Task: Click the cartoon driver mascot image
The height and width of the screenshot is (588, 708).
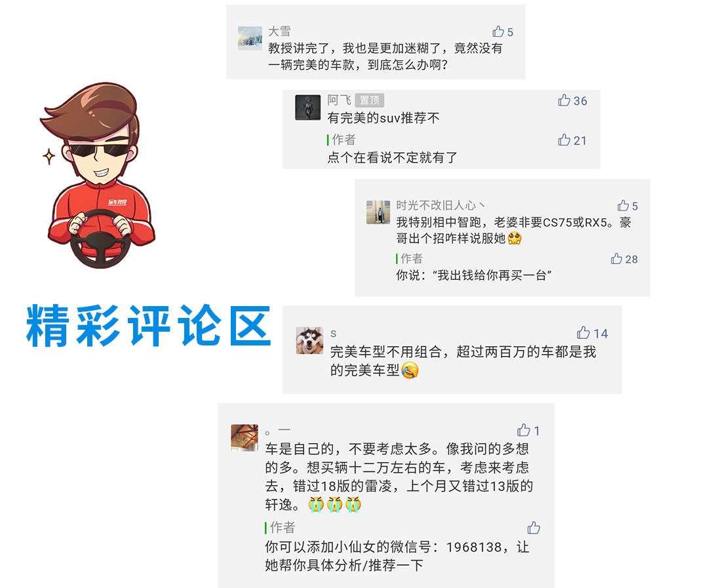Action: [98, 175]
